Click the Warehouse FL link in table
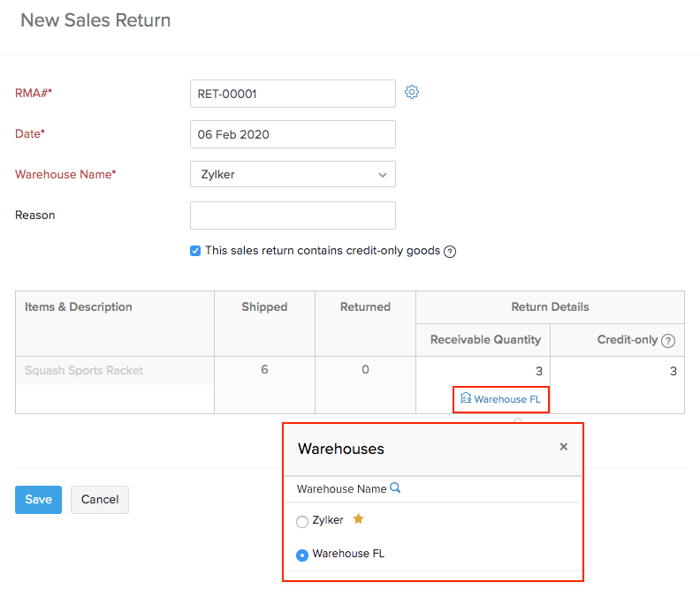This screenshot has height=597, width=700. (507, 399)
